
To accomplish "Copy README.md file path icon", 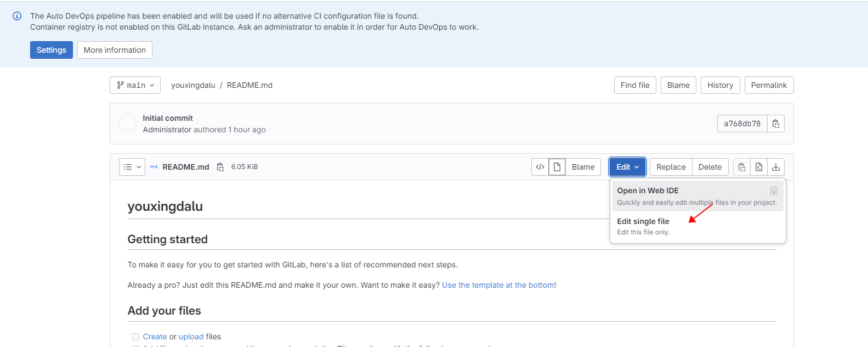I will 220,167.
